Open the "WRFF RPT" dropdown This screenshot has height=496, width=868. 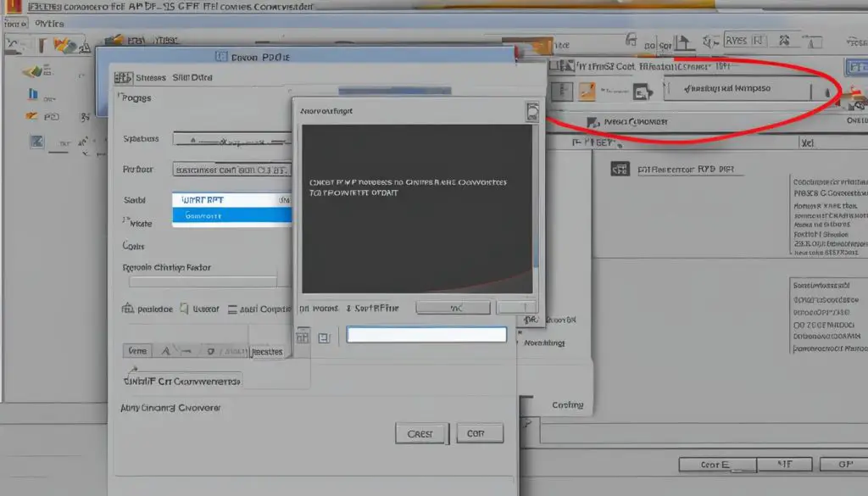coord(232,200)
